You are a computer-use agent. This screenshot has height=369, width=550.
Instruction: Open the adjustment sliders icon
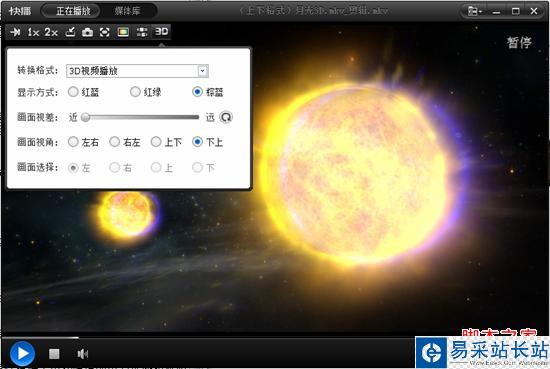[x=142, y=32]
